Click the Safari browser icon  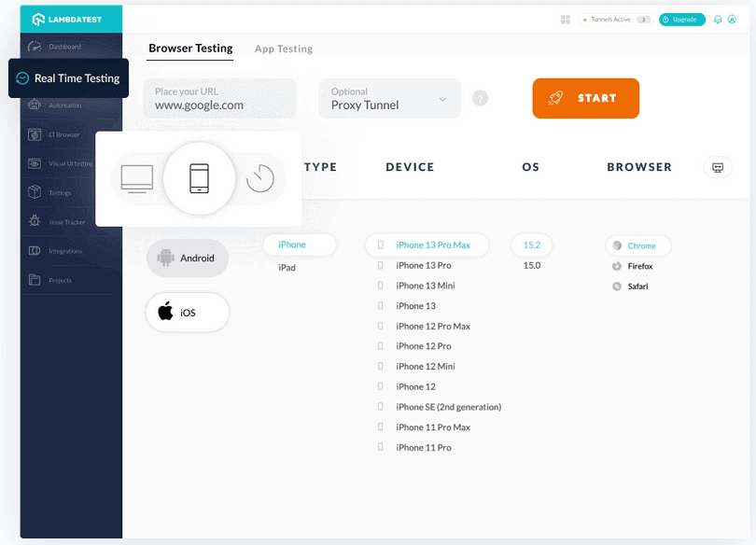[x=617, y=286]
